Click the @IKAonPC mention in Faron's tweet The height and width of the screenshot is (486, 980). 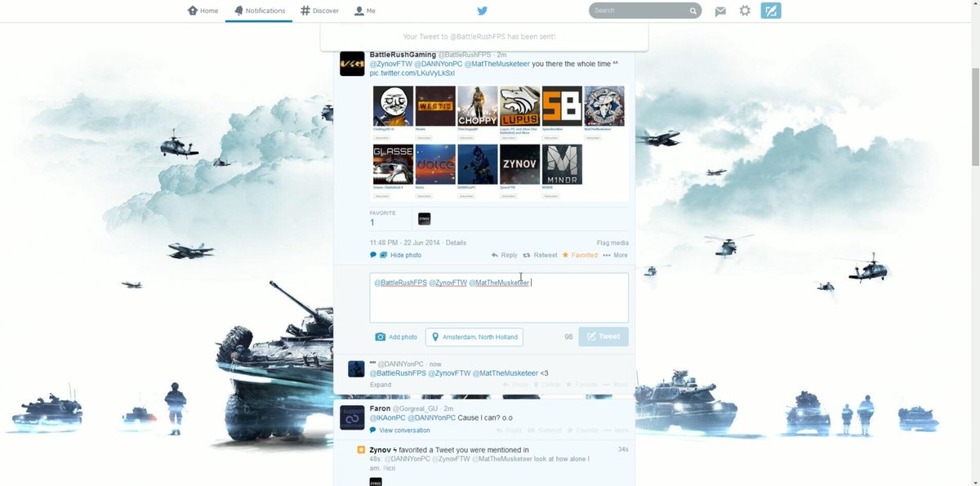point(388,417)
